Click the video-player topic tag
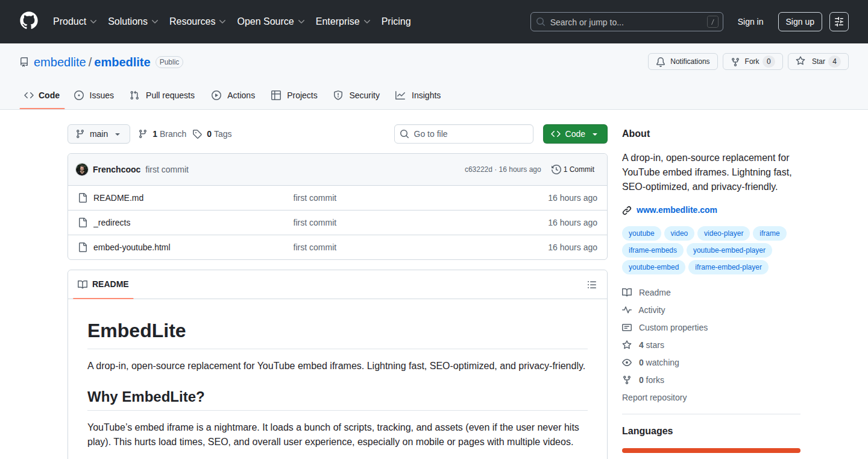Screen dimensions: 868x459 724,233
